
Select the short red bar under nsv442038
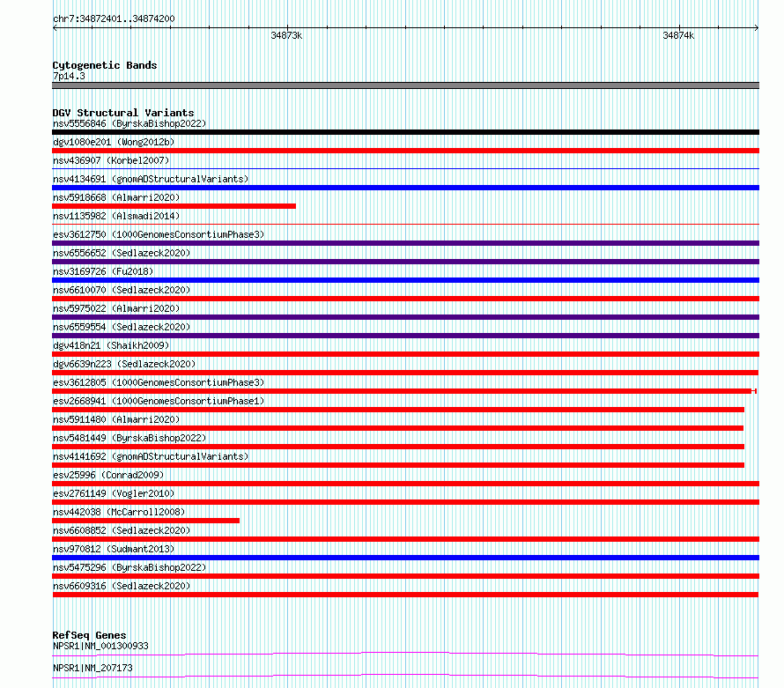click(x=145, y=521)
